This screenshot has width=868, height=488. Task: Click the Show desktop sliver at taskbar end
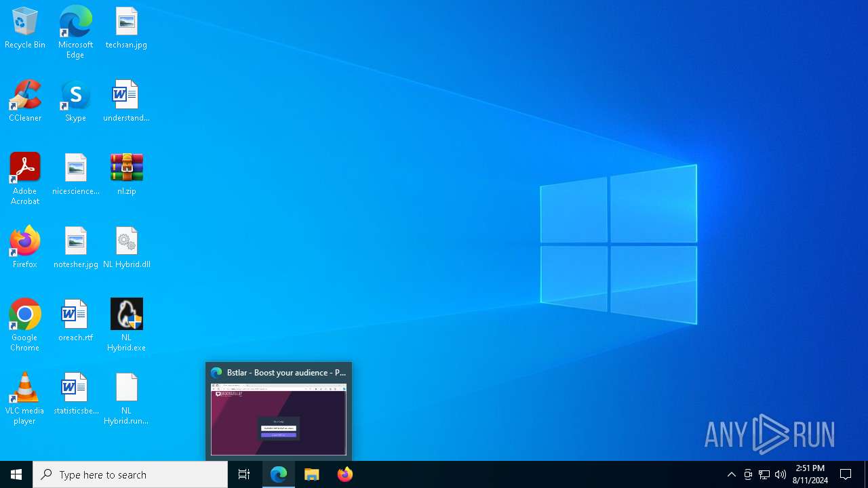point(866,474)
